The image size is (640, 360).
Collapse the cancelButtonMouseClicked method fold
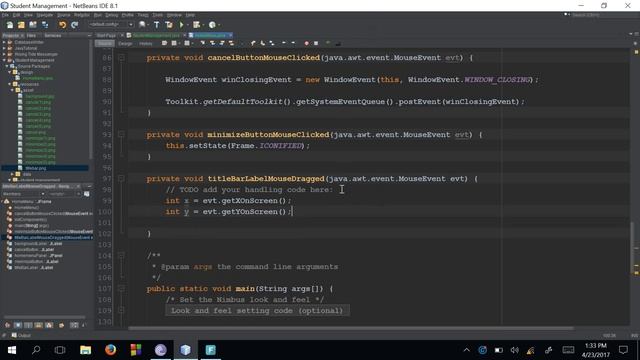pyautogui.click(x=121, y=58)
